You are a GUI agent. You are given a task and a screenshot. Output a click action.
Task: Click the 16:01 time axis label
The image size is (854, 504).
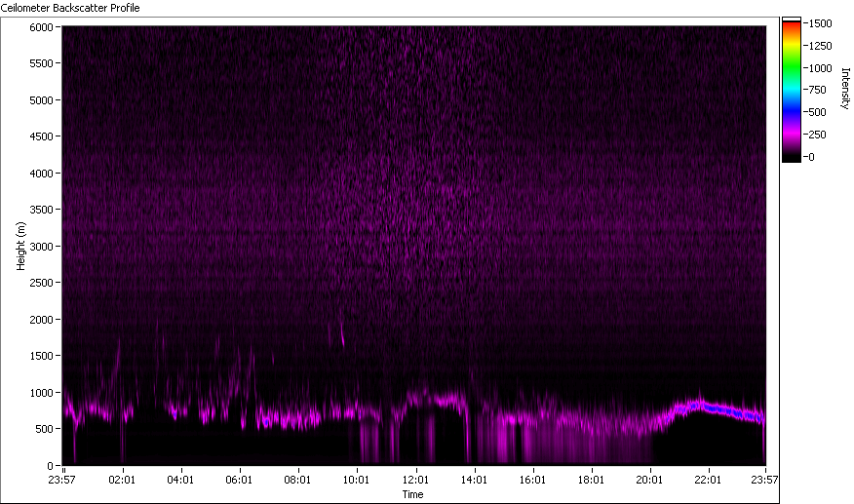click(x=532, y=480)
